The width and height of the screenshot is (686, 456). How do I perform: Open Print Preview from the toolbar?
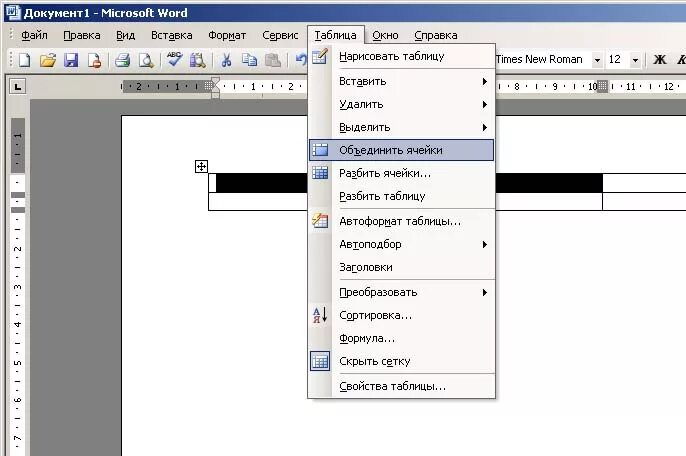[x=146, y=60]
